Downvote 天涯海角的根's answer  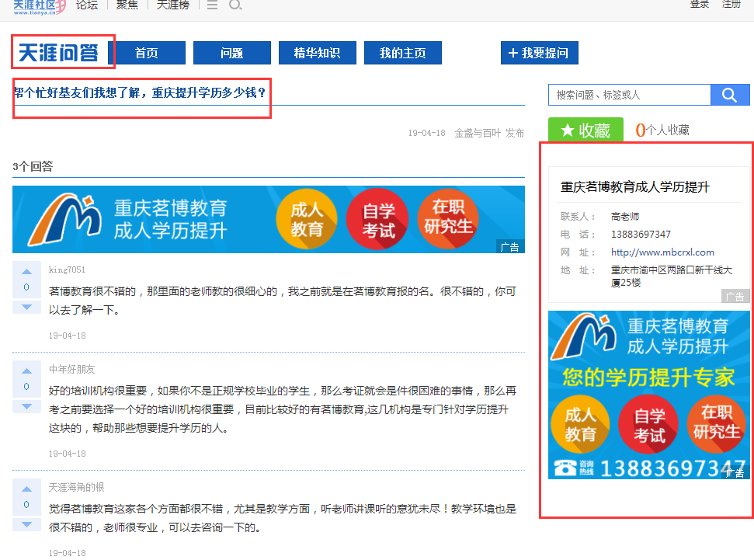pyautogui.click(x=27, y=524)
